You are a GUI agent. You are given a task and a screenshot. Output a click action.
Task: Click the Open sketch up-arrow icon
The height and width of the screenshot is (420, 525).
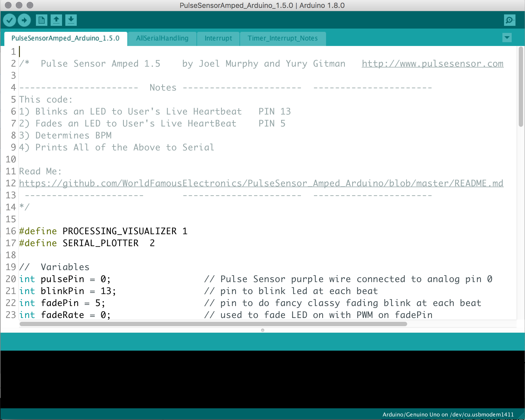coord(56,20)
